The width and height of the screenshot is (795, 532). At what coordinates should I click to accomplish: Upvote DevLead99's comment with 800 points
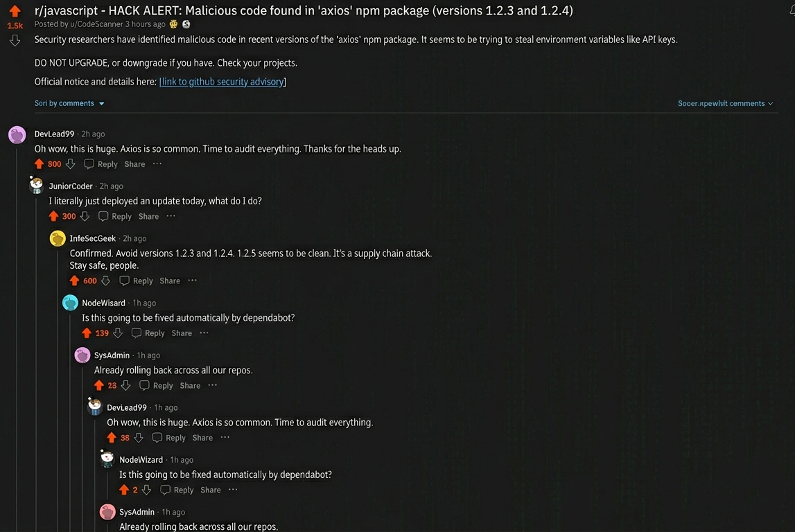(40, 164)
